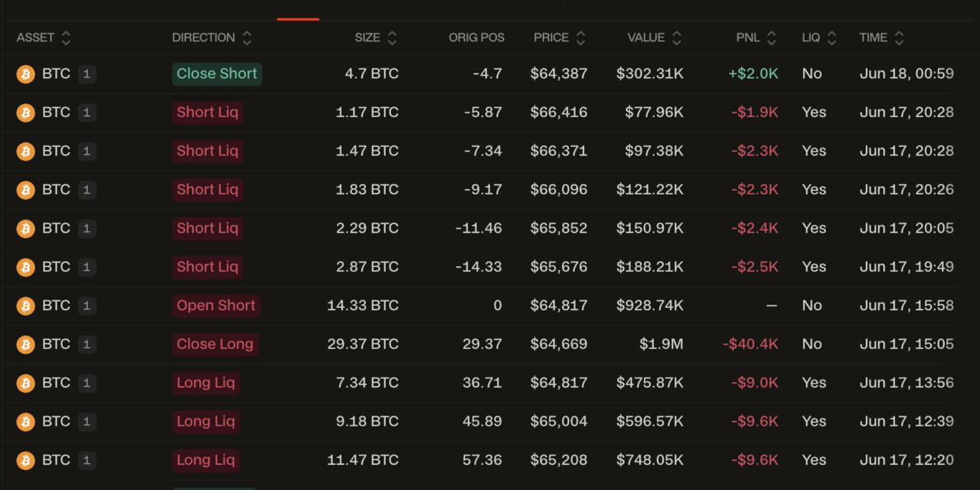Click Bitcoin icon in Close Long row
This screenshot has width=980, height=490.
click(x=26, y=345)
